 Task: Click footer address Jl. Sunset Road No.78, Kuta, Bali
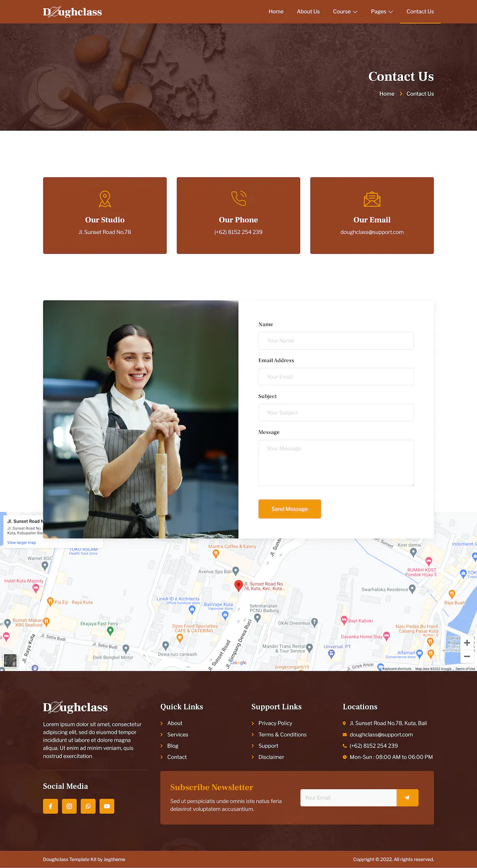tap(388, 723)
